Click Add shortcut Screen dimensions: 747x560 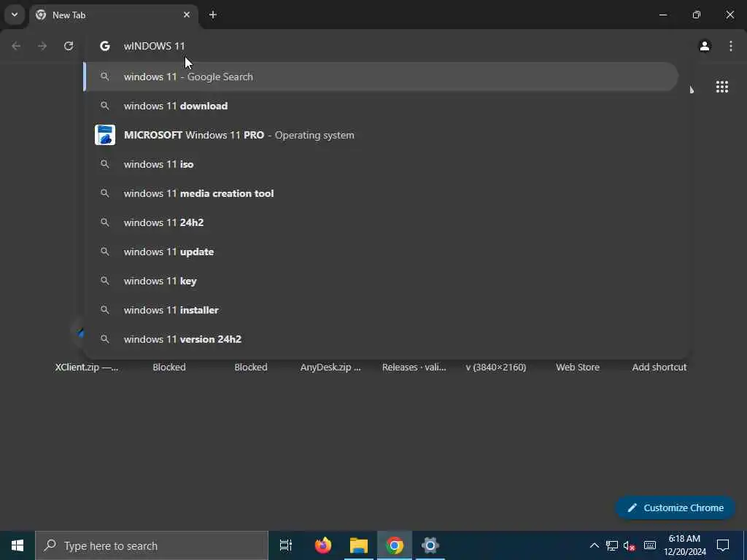[x=659, y=367]
